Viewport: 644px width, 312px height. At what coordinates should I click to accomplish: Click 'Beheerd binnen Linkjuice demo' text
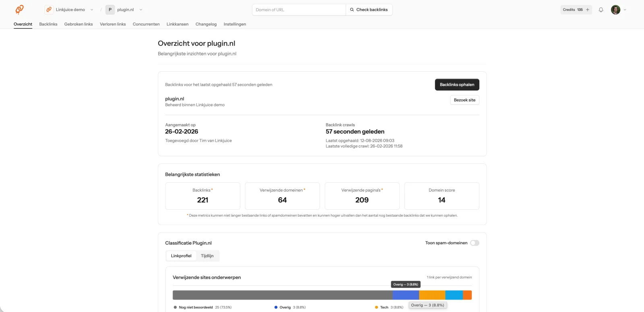pyautogui.click(x=195, y=105)
